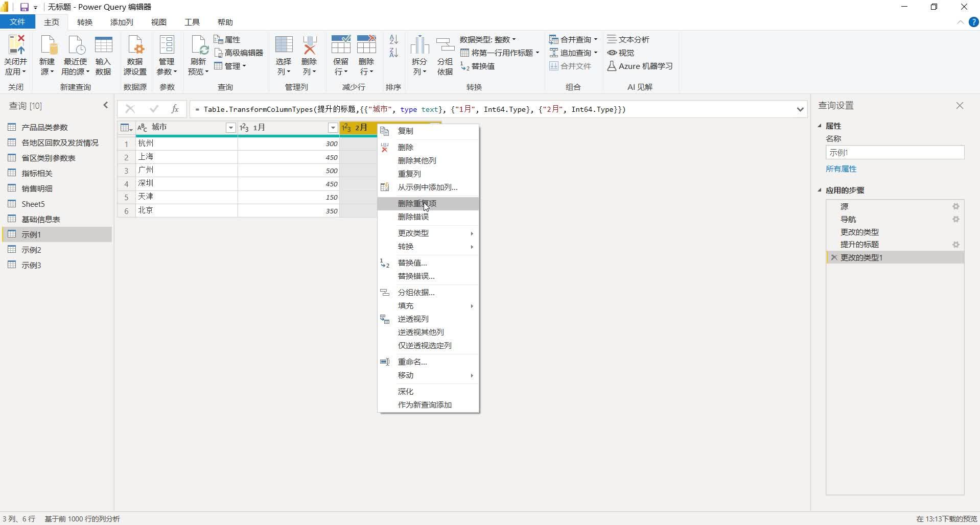Click the Group By (分组依据) ribbon icon
This screenshot has width=980, height=525.
tap(445, 45)
